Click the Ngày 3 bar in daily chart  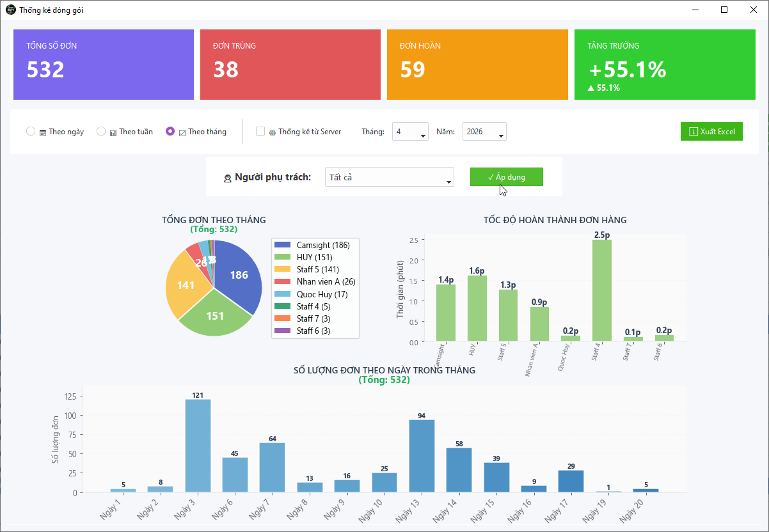(x=198, y=445)
